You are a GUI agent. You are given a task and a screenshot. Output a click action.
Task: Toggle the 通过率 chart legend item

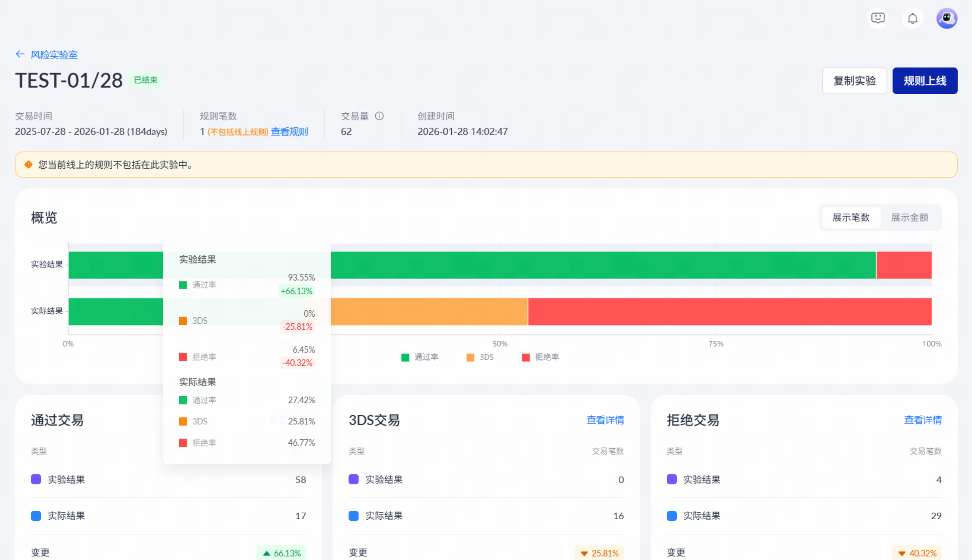420,357
